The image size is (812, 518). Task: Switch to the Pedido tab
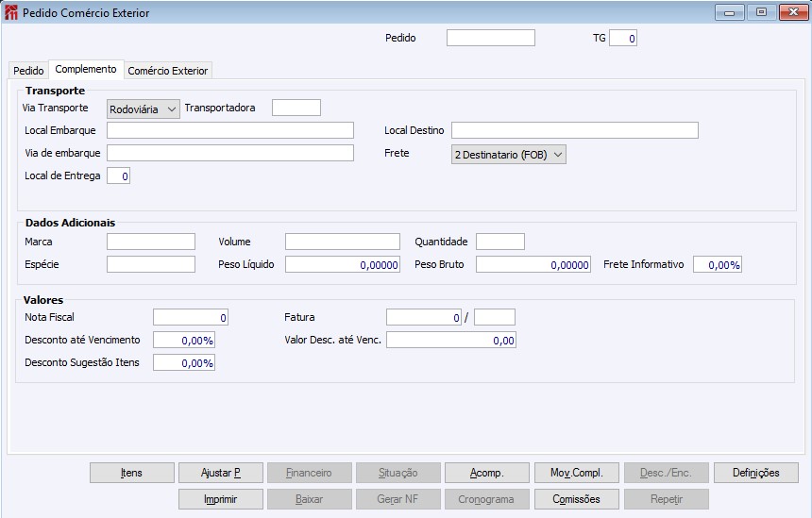coord(28,71)
